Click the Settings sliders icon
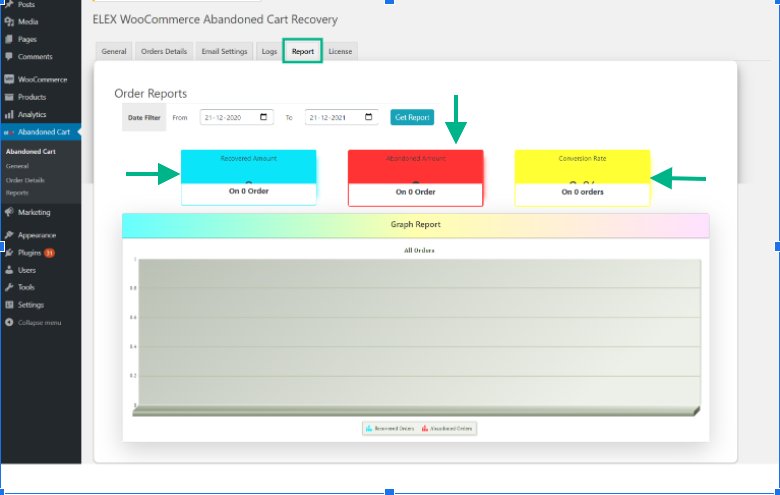Screen dimensions: 780x495 coord(9,305)
